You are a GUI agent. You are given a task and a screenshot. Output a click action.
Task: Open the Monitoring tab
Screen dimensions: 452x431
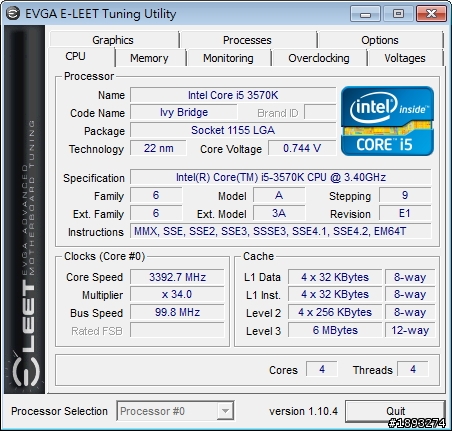(228, 58)
